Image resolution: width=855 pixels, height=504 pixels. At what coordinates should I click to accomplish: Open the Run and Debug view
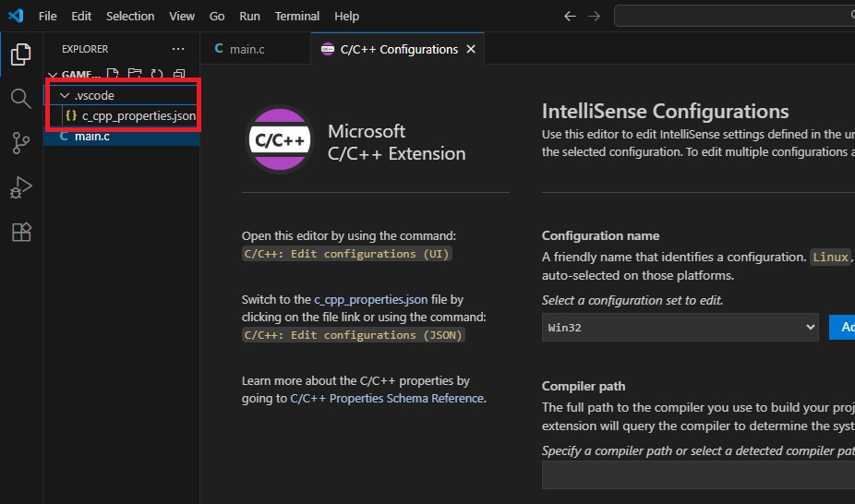coord(20,187)
